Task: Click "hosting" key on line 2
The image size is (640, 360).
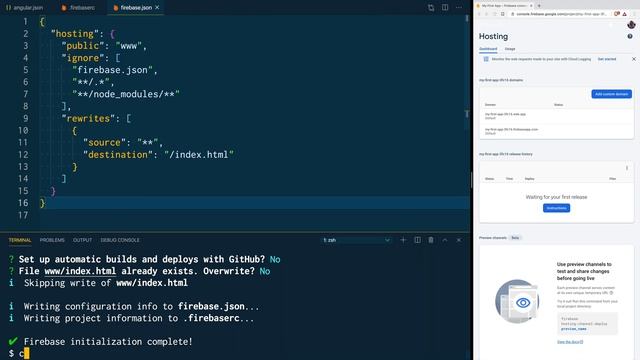Action: pyautogui.click(x=74, y=34)
